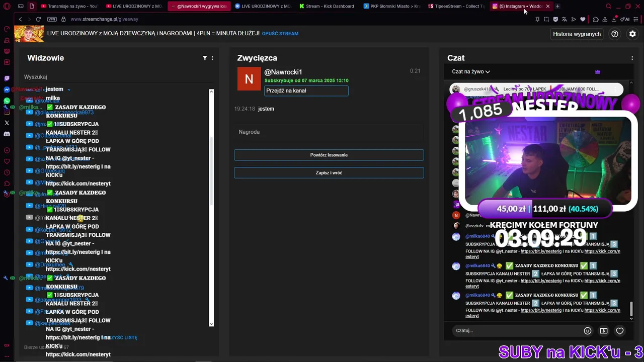Open the giveaway help question mark icon
The height and width of the screenshot is (362, 644).
pos(615,34)
